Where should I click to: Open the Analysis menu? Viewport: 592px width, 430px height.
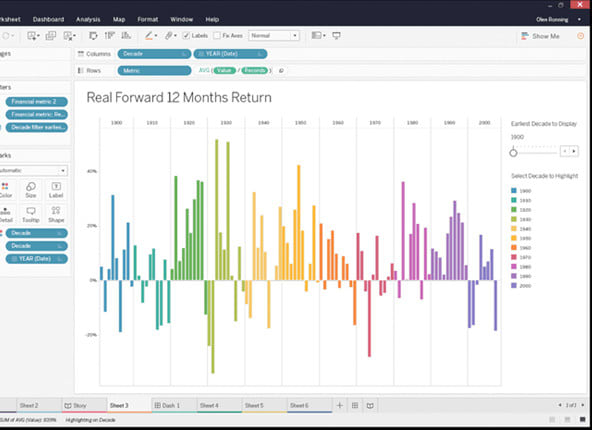coord(88,19)
